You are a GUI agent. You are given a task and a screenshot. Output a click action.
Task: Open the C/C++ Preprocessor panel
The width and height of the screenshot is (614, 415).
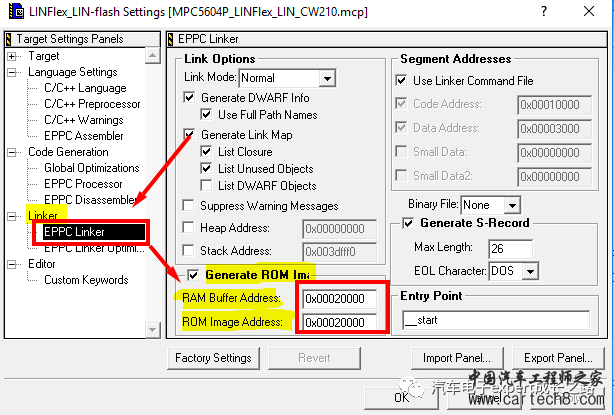point(92,104)
